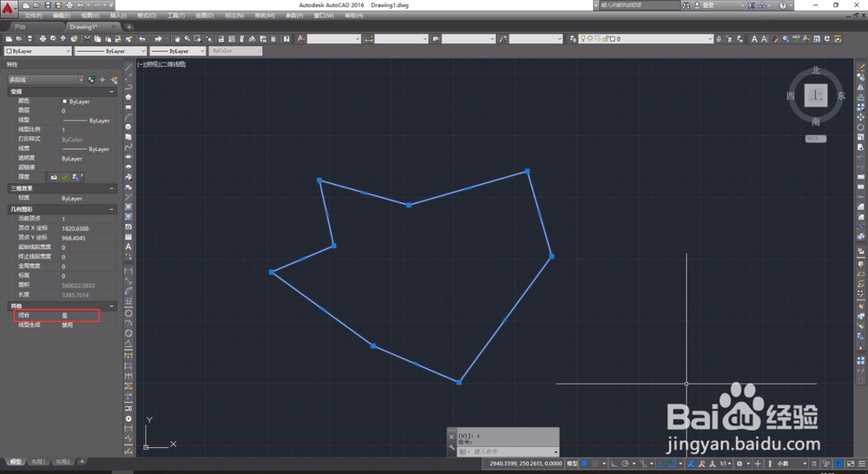Select the Pan hand tool
868x474 pixels.
pyautogui.click(x=176, y=39)
